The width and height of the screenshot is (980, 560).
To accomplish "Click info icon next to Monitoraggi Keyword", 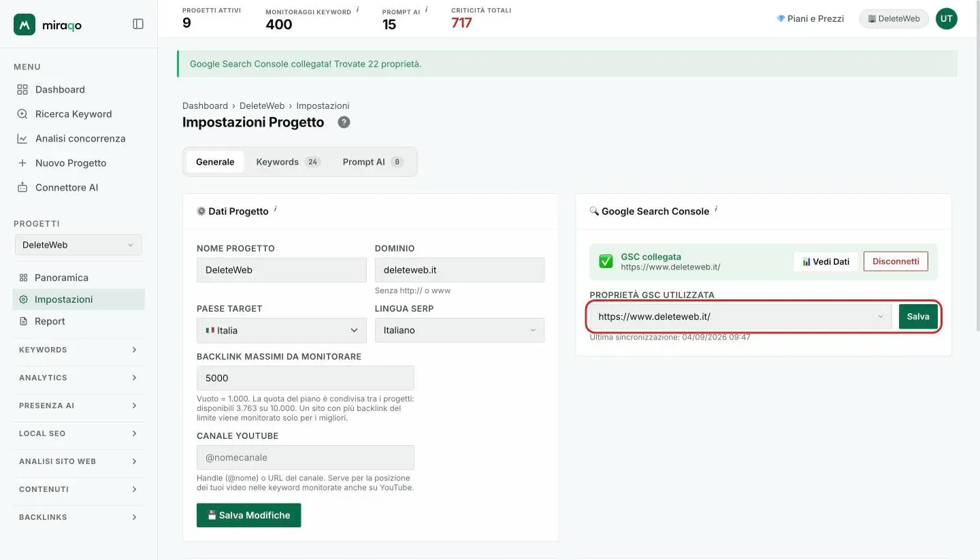I will click(x=358, y=10).
